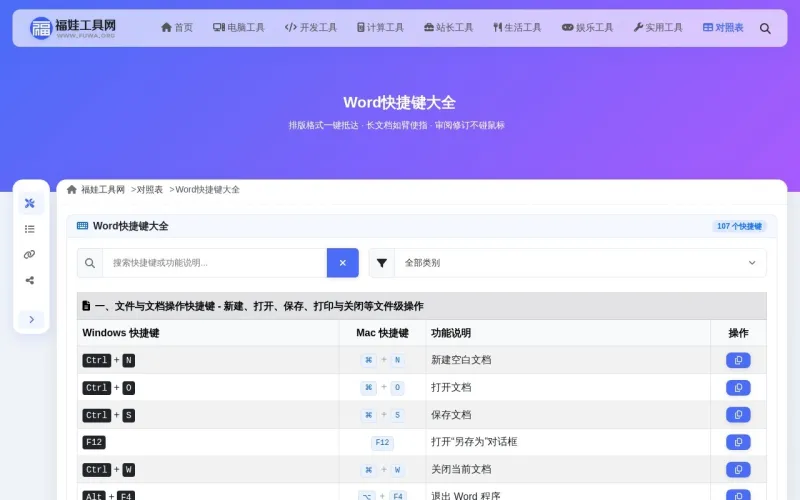Click the Mac 快捷键 column header
The width and height of the screenshot is (800, 500).
(382, 333)
